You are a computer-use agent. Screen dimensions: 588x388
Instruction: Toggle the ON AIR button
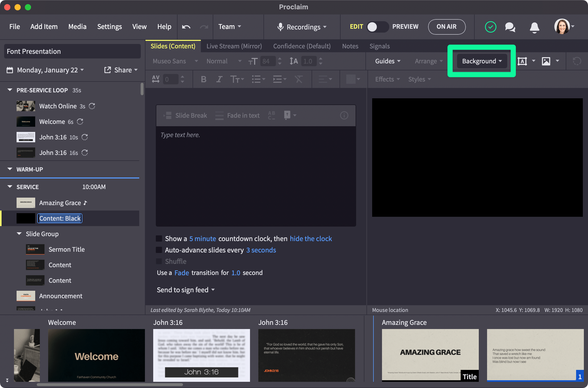point(446,26)
